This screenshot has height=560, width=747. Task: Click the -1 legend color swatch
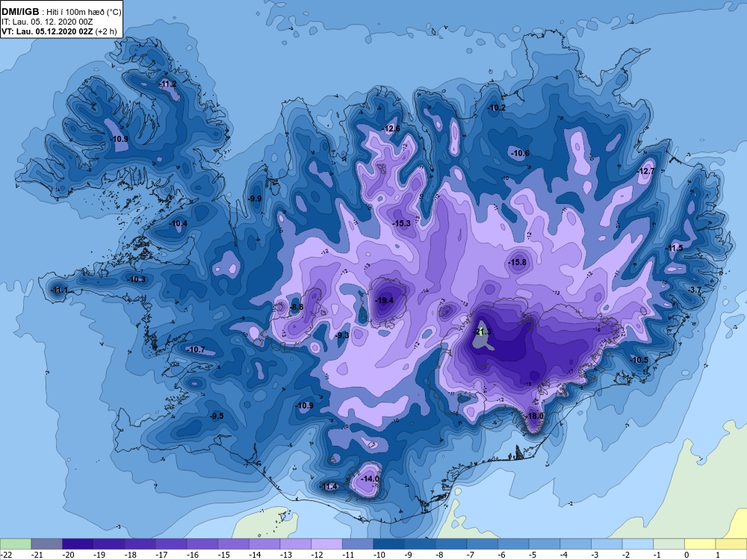pyautogui.click(x=669, y=544)
